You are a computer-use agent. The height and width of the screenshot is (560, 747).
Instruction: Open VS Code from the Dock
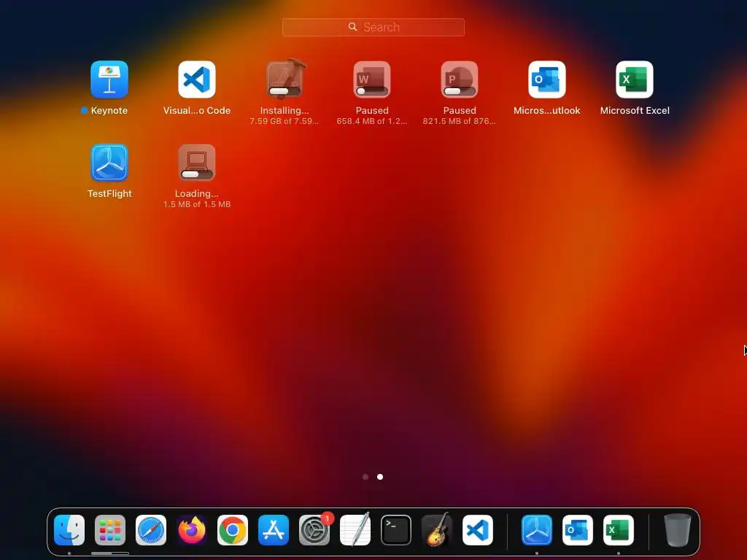pyautogui.click(x=478, y=530)
